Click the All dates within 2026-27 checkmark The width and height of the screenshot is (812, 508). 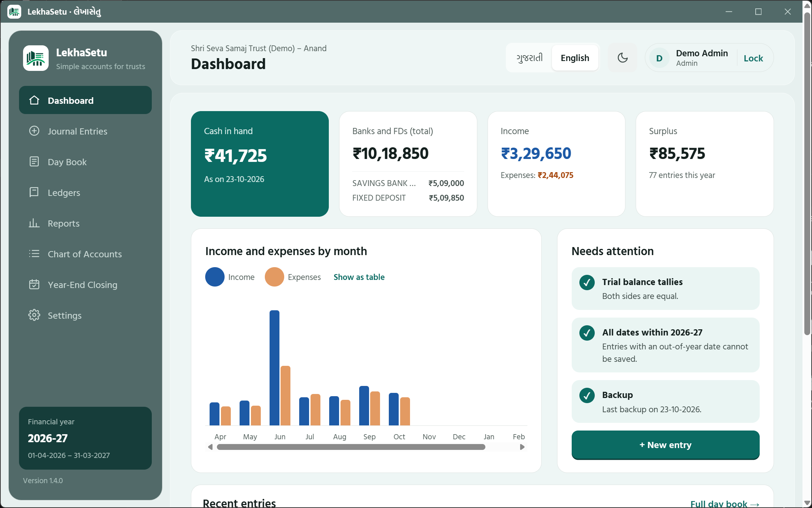587,333
